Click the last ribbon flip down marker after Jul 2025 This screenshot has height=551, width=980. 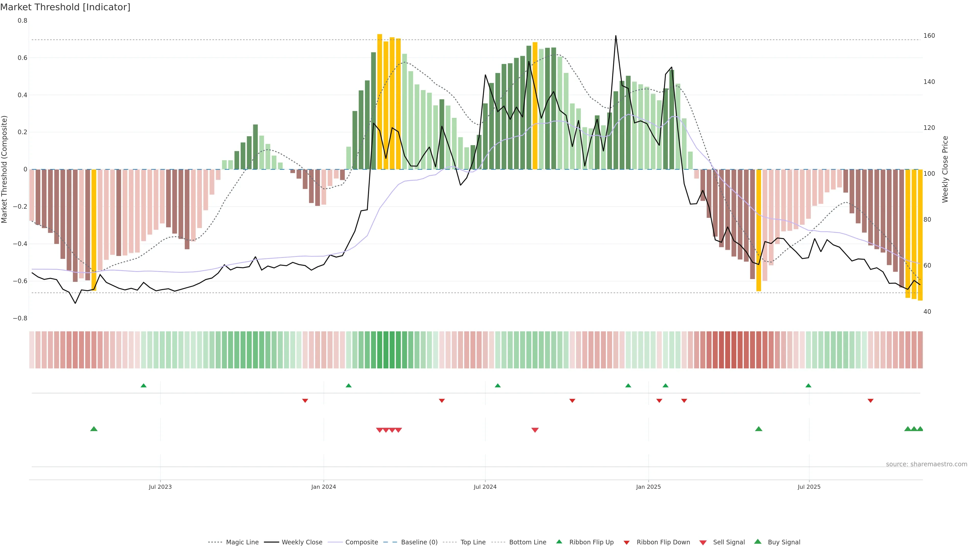(871, 401)
